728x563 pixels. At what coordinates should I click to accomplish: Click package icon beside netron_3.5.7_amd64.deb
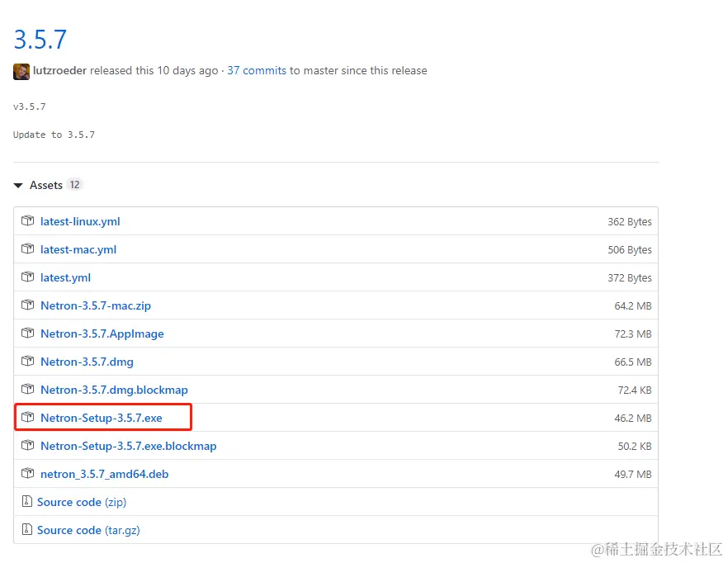pyautogui.click(x=27, y=473)
